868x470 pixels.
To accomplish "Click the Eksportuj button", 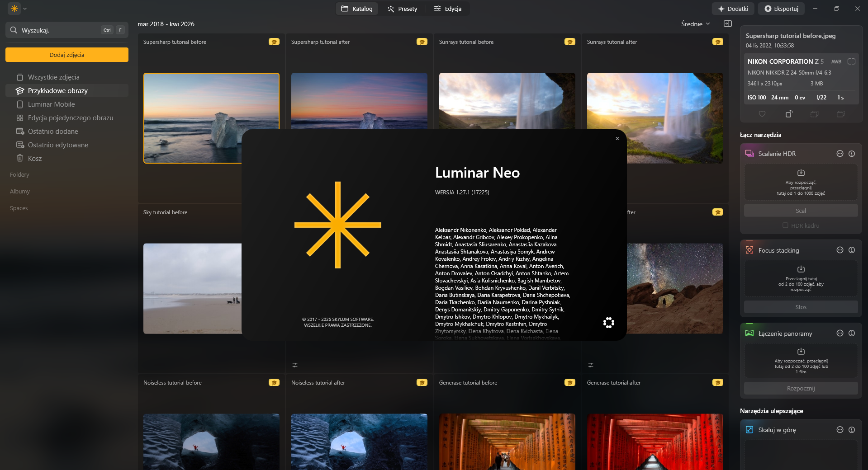I will click(x=782, y=9).
